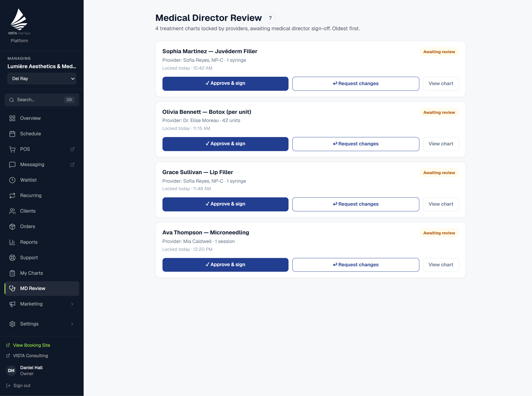Click the MD Review stethoscope icon

[12, 288]
